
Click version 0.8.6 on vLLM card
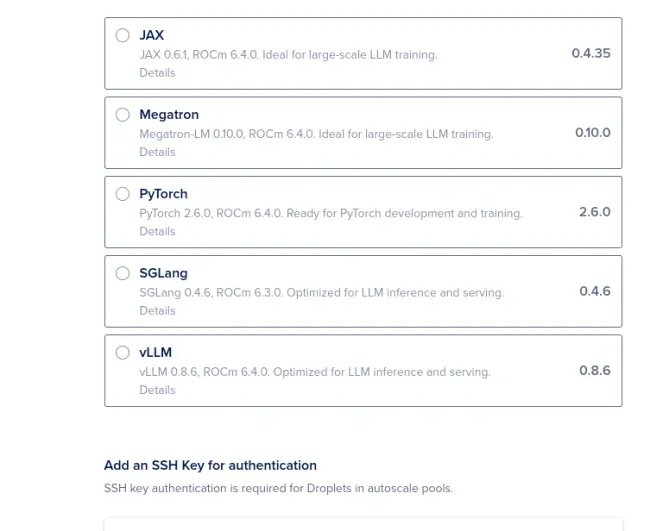coord(594,371)
